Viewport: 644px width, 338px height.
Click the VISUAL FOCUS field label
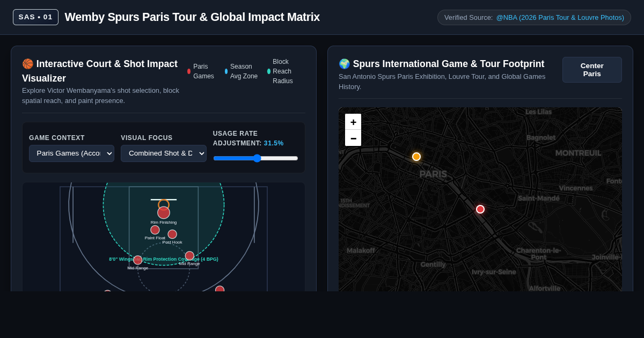(x=147, y=138)
